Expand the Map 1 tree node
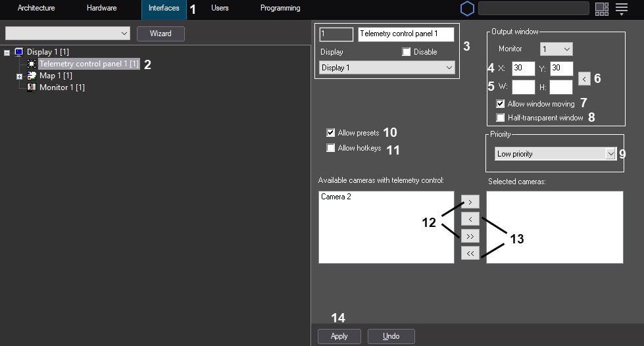The width and height of the screenshot is (644, 346). click(x=19, y=76)
